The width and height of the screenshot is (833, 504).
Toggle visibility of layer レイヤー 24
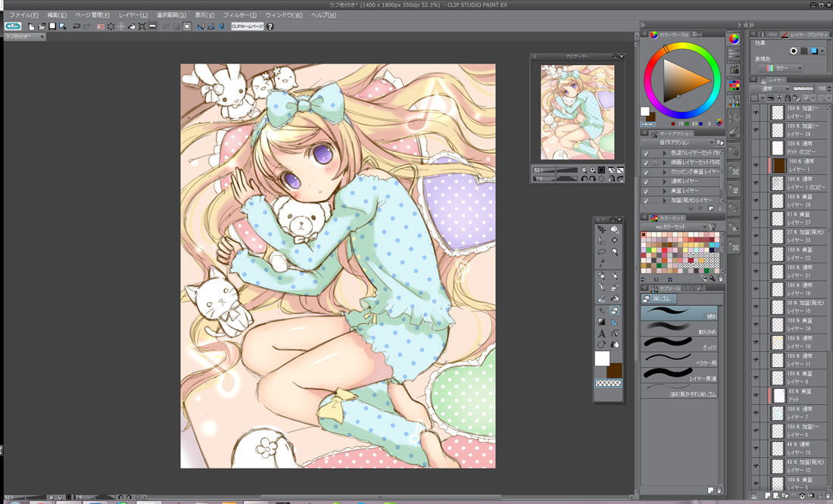point(756,130)
